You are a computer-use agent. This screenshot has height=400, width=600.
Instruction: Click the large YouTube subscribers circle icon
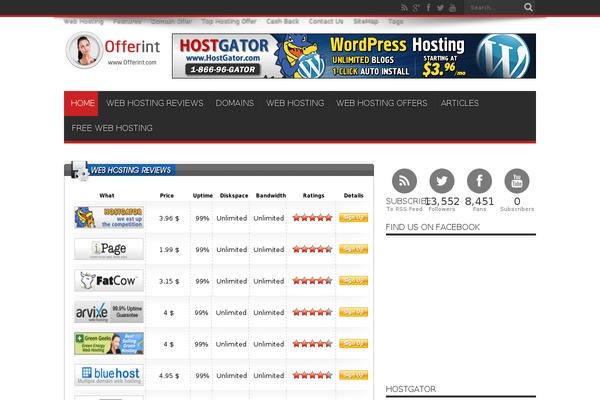point(517,181)
